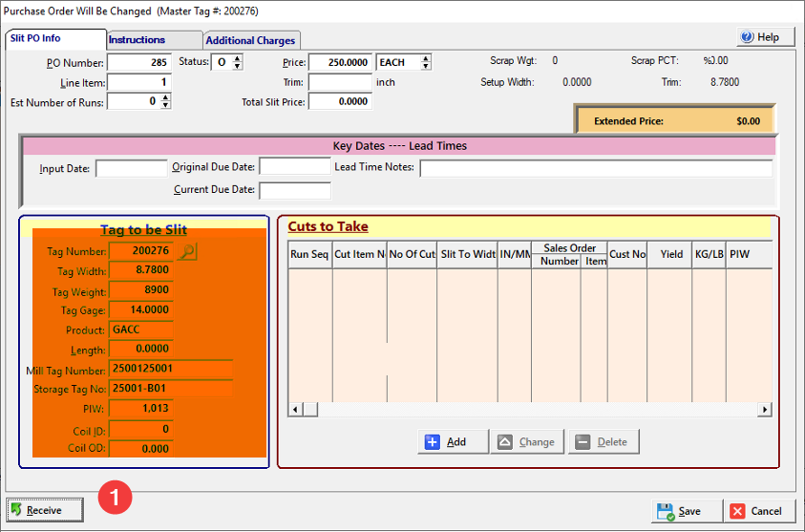Click the Tag Number field 200276

pos(140,250)
